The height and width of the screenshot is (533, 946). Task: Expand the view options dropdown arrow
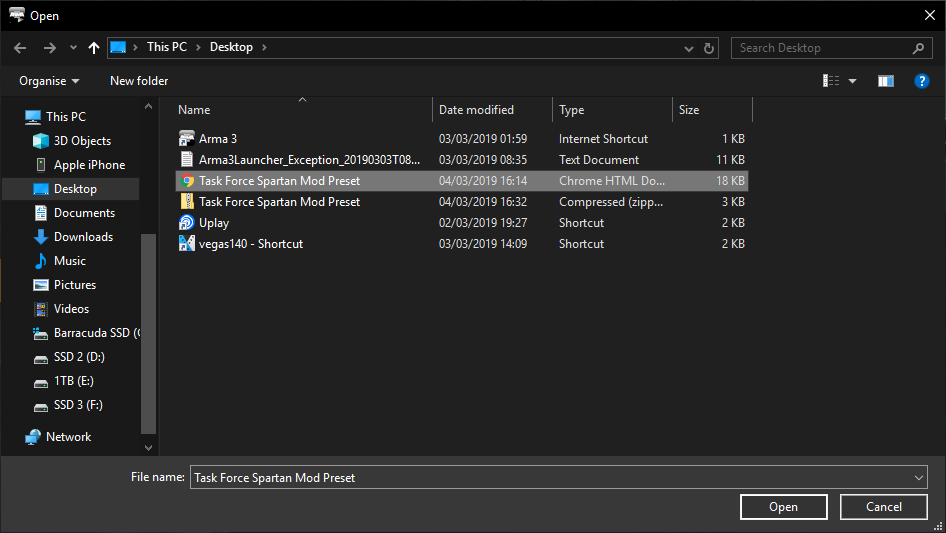pos(853,81)
